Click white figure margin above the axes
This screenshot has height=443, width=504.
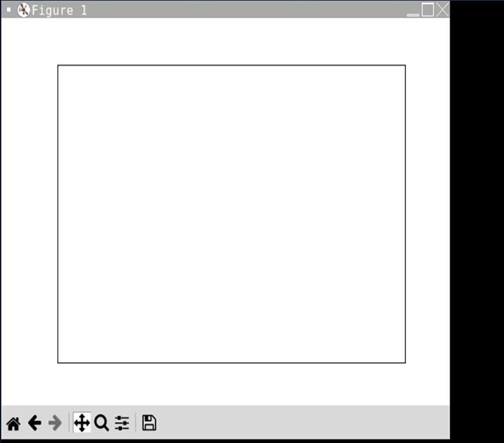click(x=231, y=41)
